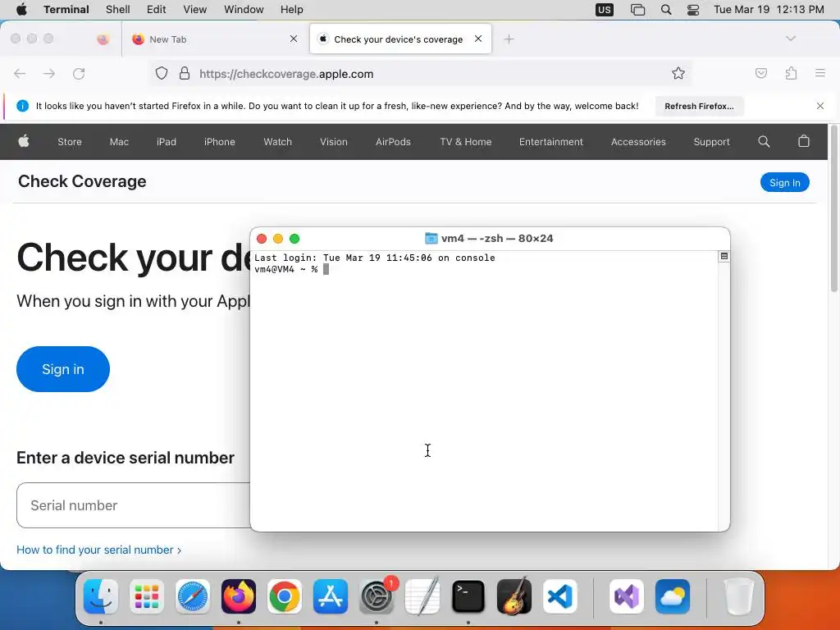Screen dimensions: 840x630
Task: Open AirPods in Apple navigation
Action: tap(393, 142)
